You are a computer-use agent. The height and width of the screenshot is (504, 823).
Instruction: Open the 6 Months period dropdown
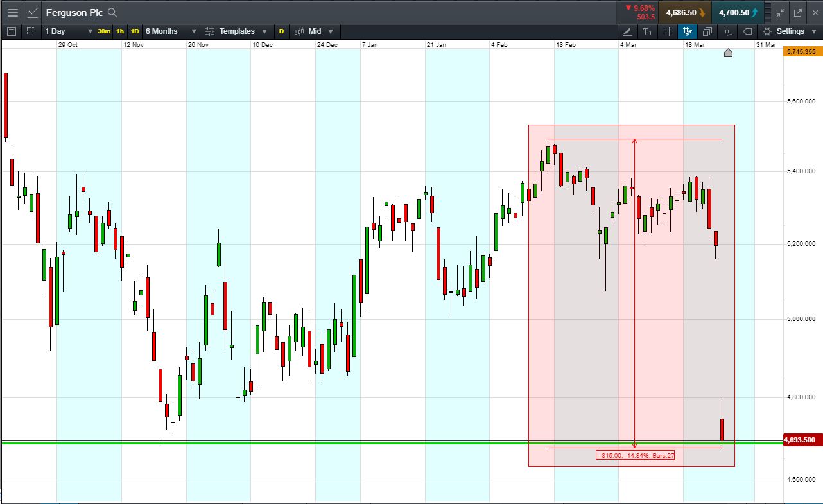point(170,31)
